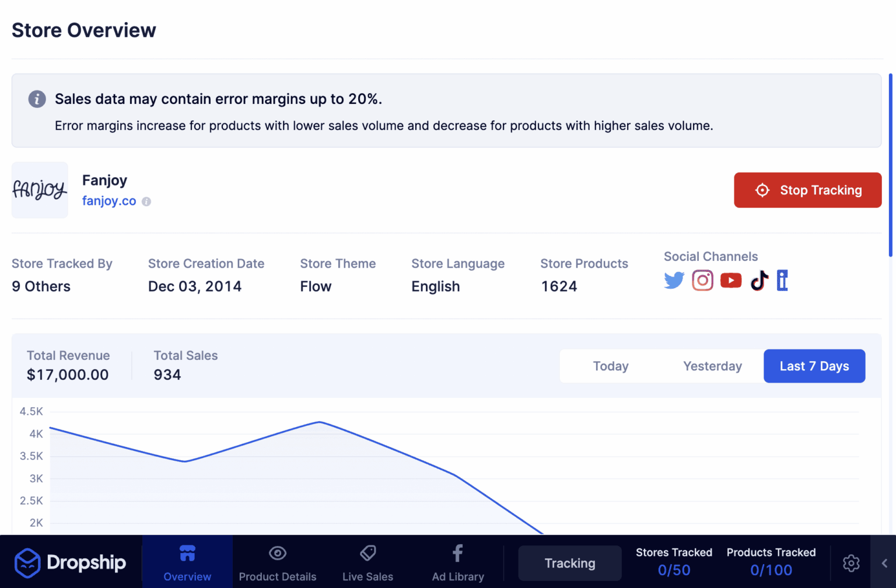
Task: Click the tag icon above Live Sales
Action: 367,553
